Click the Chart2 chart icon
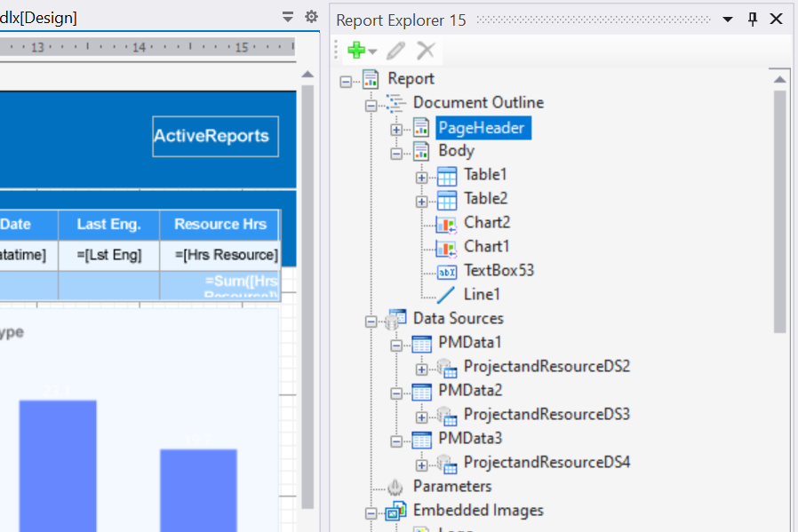 [x=447, y=224]
